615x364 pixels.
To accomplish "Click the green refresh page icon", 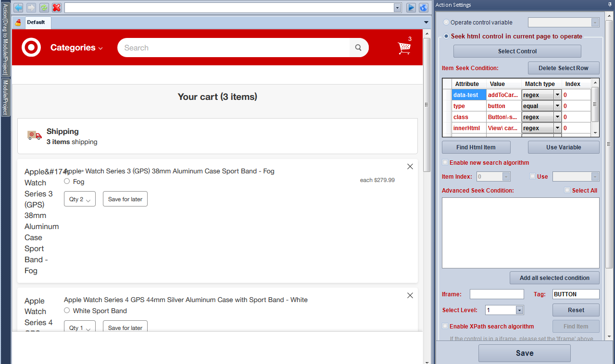I will pyautogui.click(x=44, y=8).
